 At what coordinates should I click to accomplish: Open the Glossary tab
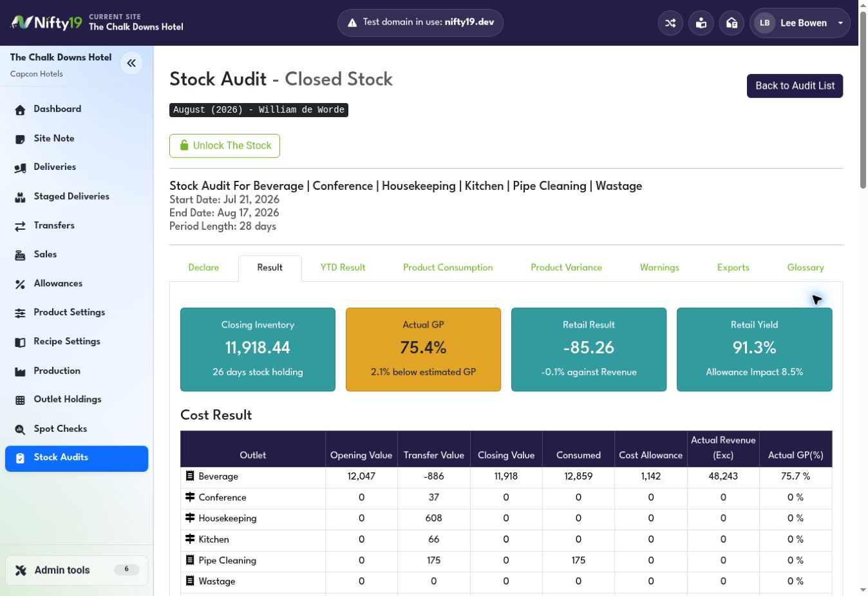click(x=806, y=268)
